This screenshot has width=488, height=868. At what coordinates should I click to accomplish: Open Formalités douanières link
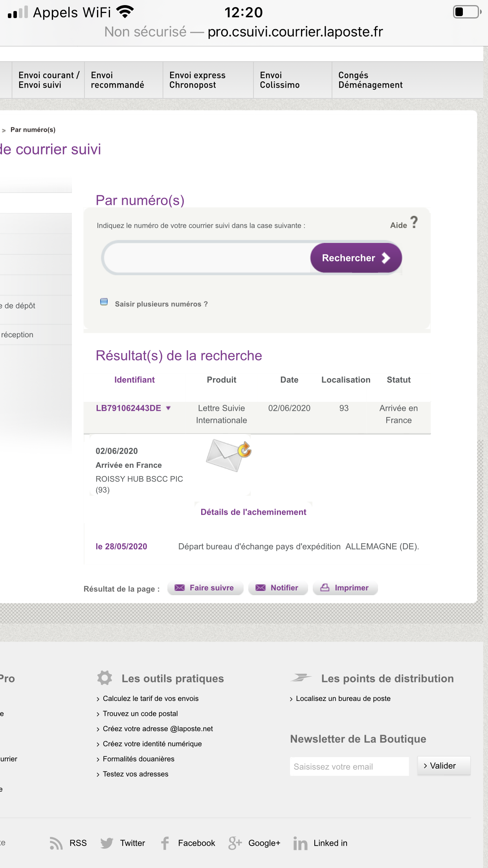(x=139, y=759)
